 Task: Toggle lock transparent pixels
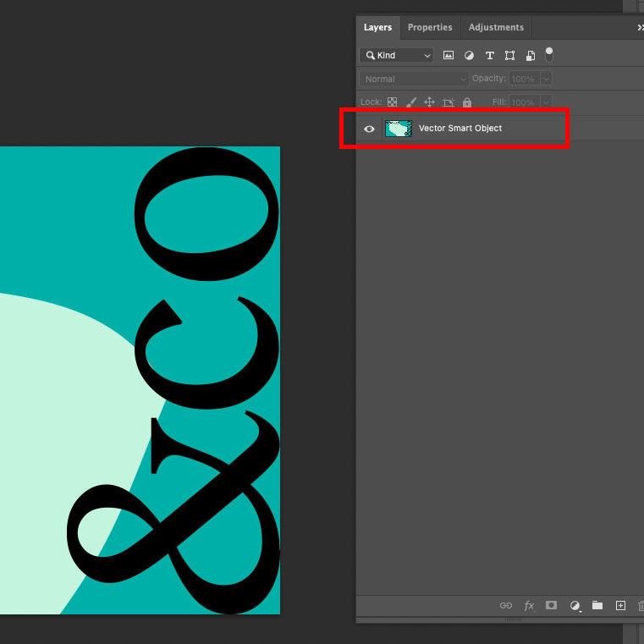tap(392, 102)
